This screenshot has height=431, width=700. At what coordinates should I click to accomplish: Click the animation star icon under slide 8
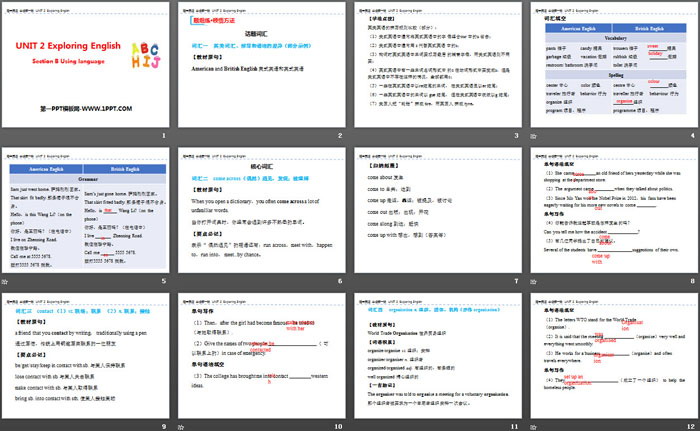coord(533,282)
